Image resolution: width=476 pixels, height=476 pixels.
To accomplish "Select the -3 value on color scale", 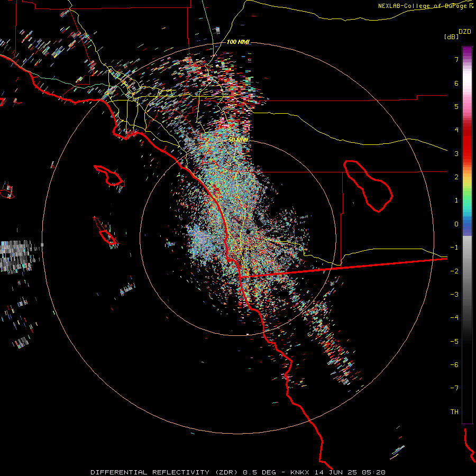I will [x=454, y=294].
